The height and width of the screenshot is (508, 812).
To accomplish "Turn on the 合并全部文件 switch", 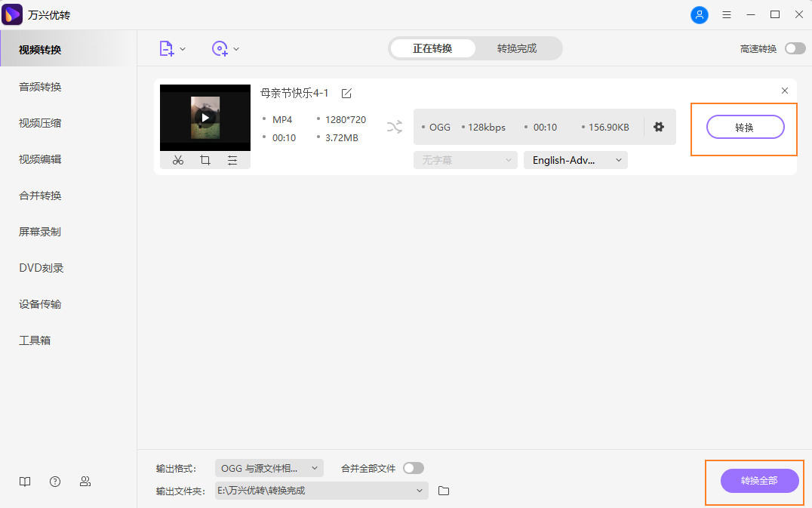I will 414,468.
